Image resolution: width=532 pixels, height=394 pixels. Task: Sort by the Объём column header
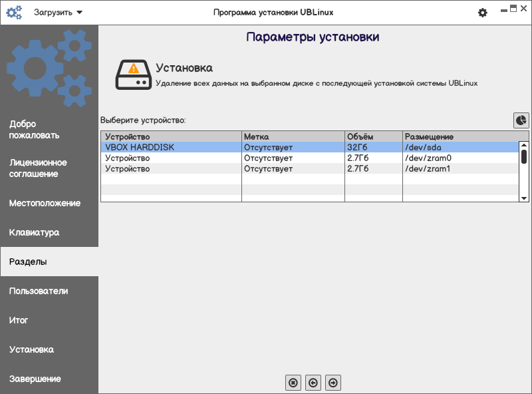point(373,136)
